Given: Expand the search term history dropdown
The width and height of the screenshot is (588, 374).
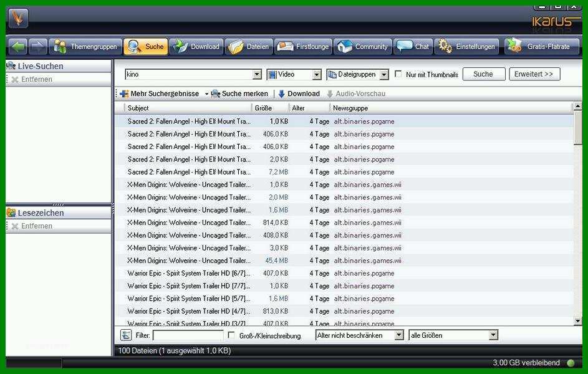Looking at the screenshot, I should click(x=257, y=75).
